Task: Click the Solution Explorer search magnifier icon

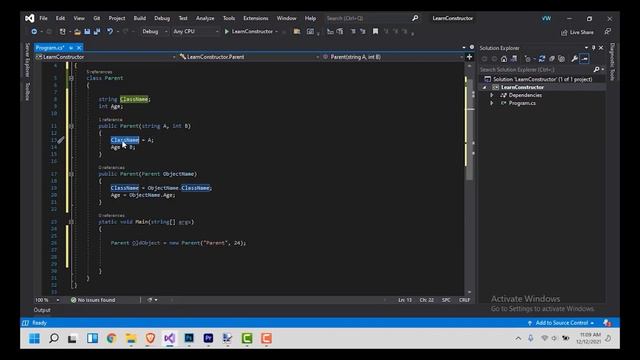Action: pyautogui.click(x=597, y=70)
